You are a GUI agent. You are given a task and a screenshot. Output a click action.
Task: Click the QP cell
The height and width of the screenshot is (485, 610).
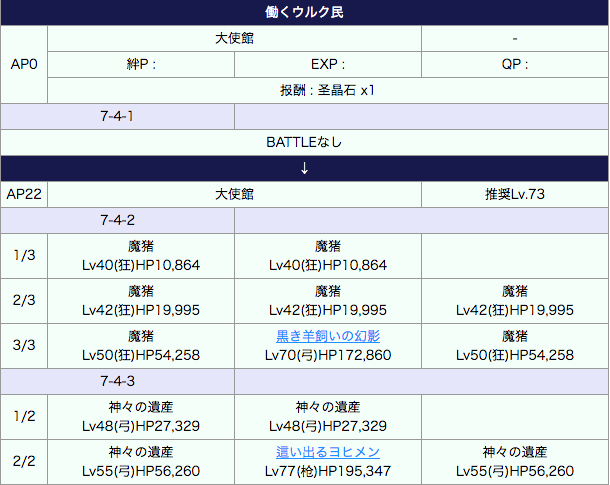coord(514,64)
